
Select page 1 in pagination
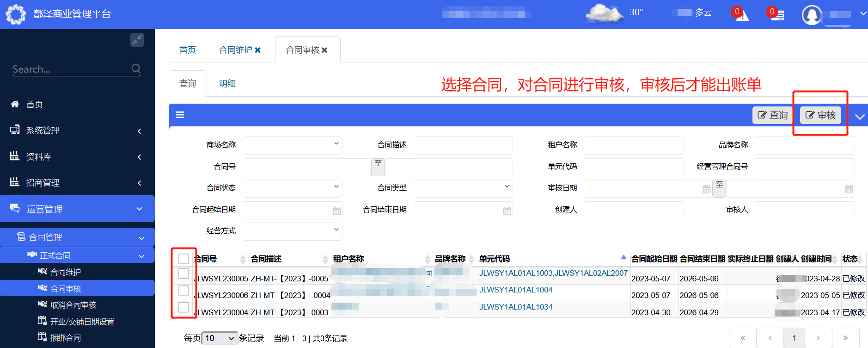point(794,338)
